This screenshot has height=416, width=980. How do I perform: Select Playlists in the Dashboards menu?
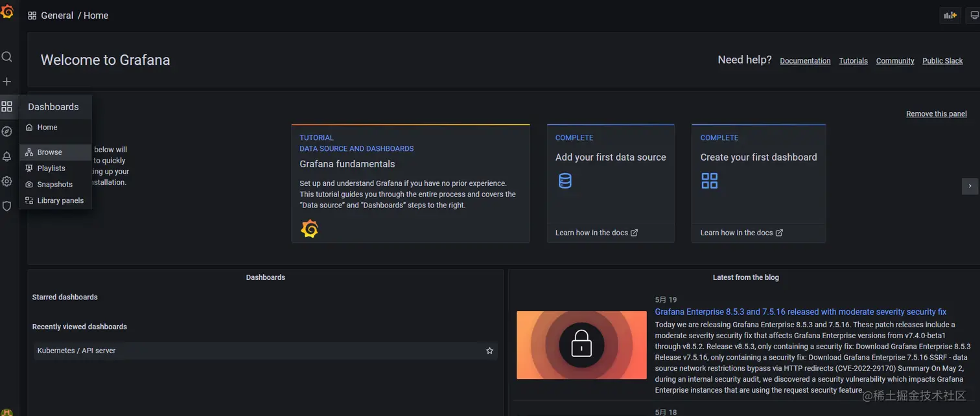point(56,168)
